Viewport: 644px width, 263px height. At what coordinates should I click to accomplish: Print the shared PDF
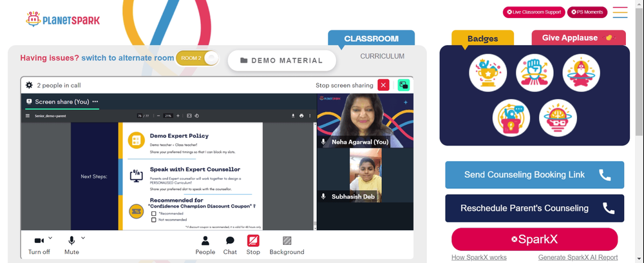click(301, 116)
